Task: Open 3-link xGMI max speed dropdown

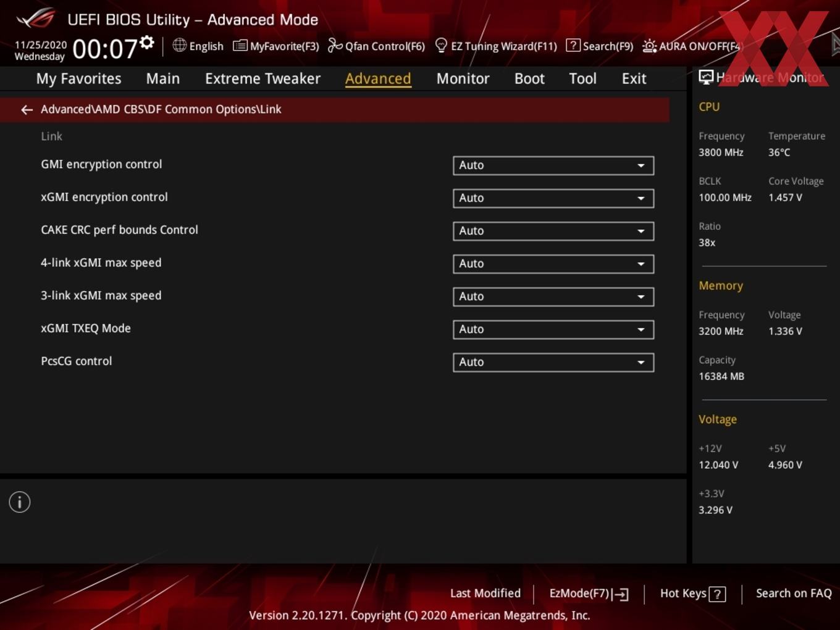Action: click(x=553, y=296)
